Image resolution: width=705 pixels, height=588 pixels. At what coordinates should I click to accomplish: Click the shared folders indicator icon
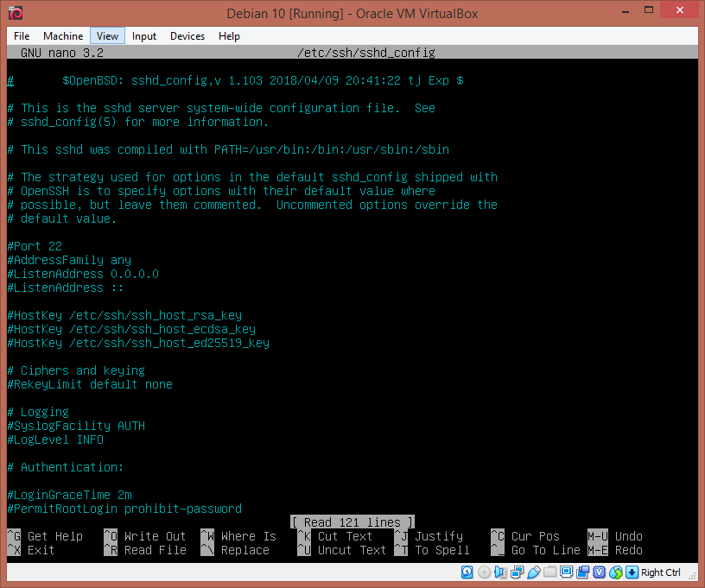click(549, 572)
